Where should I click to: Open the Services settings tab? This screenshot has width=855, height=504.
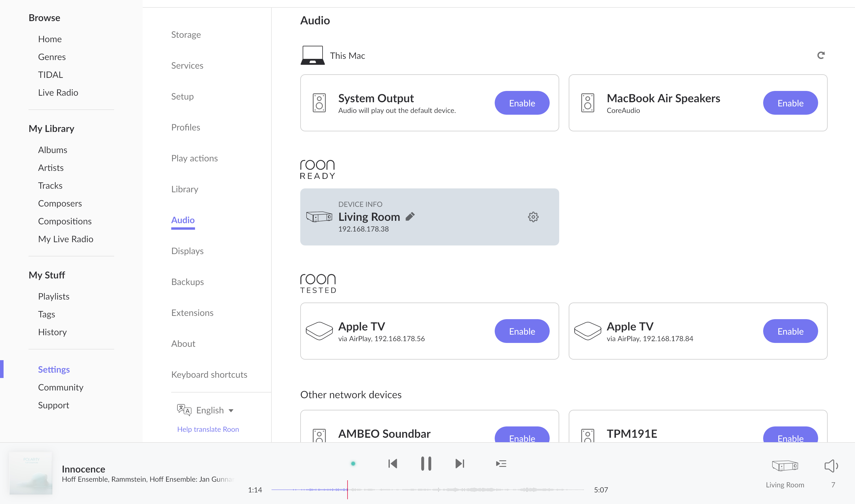187,66
